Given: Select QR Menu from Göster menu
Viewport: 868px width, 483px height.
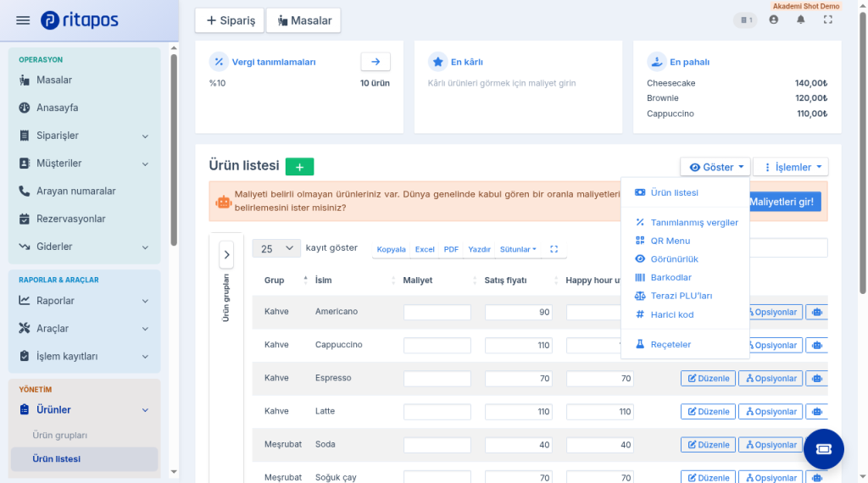Looking at the screenshot, I should tap(670, 241).
